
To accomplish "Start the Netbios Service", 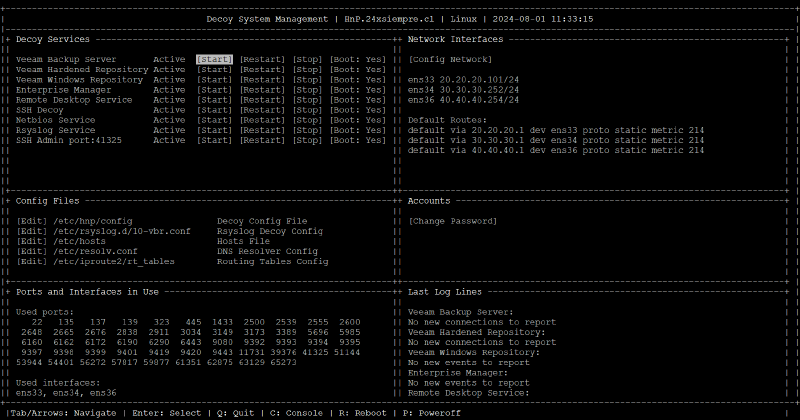I will coord(214,120).
